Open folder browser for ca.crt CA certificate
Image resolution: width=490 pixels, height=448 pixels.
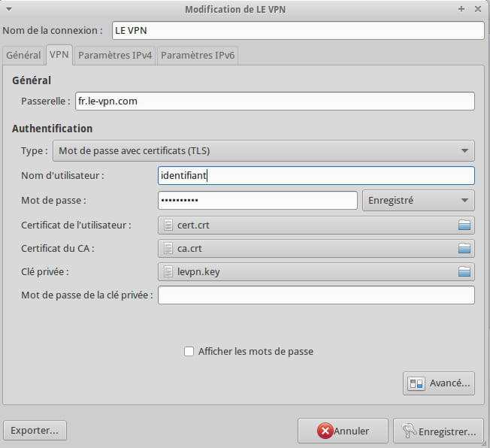coord(464,249)
